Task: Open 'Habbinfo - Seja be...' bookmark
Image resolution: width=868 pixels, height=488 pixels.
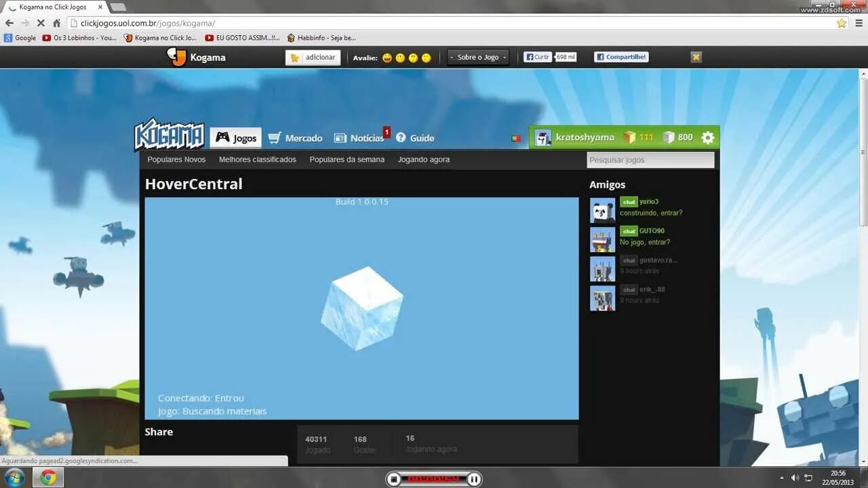Action: [x=321, y=38]
